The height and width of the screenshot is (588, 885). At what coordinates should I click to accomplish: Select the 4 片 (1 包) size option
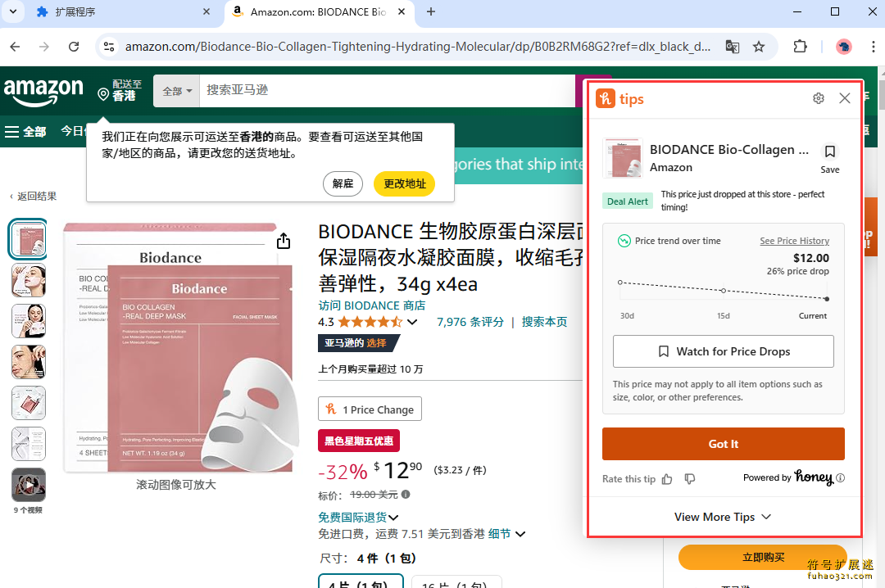pos(361,581)
